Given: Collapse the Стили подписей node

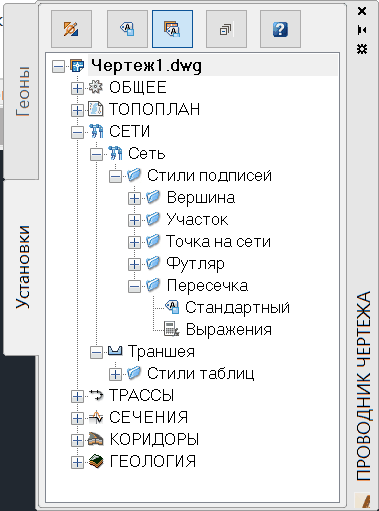Looking at the screenshot, I should (115, 177).
